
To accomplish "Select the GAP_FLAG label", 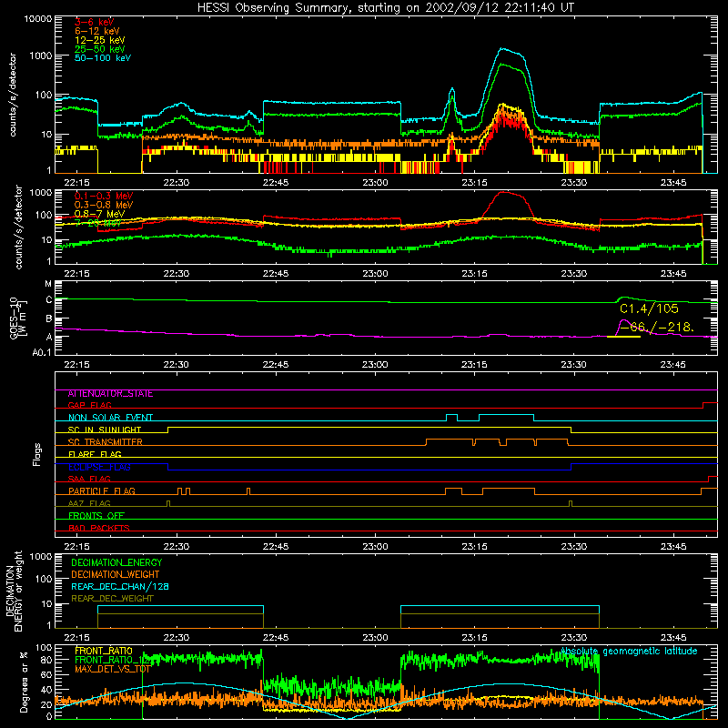I will coord(90,405).
